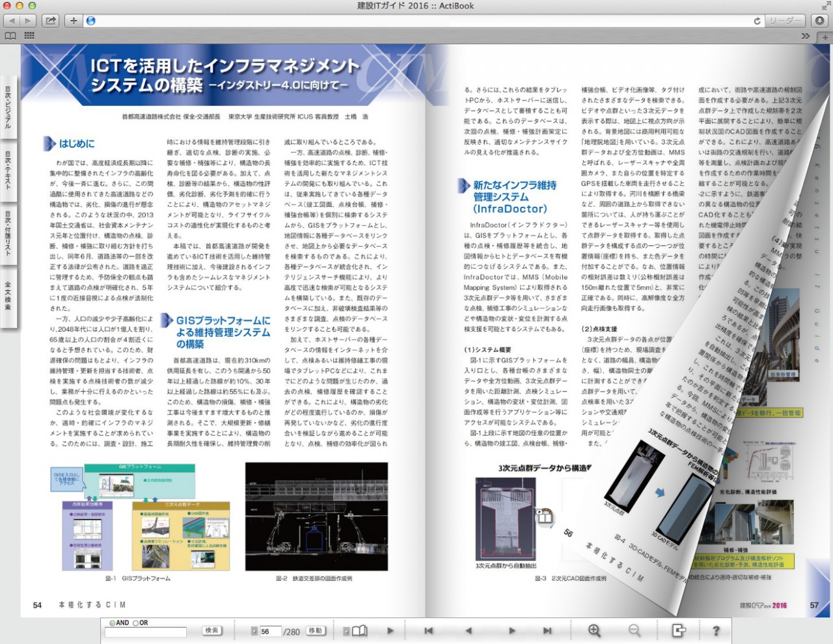
Task: Click the plus add-bookmark button
Action: pyautogui.click(x=74, y=21)
